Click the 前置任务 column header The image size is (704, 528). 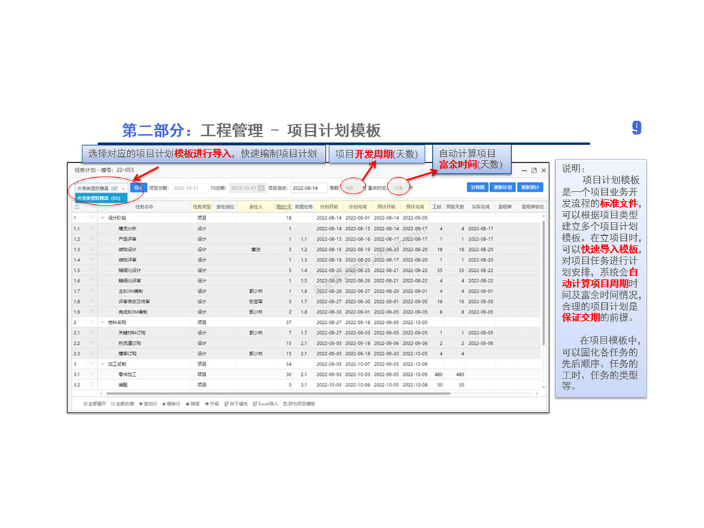pyautogui.click(x=304, y=207)
